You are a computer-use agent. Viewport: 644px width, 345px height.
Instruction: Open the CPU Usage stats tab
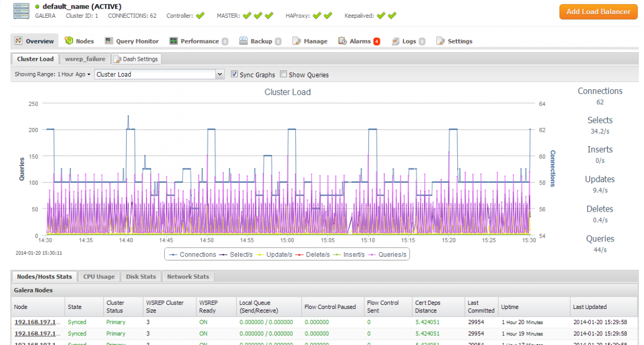tap(99, 277)
